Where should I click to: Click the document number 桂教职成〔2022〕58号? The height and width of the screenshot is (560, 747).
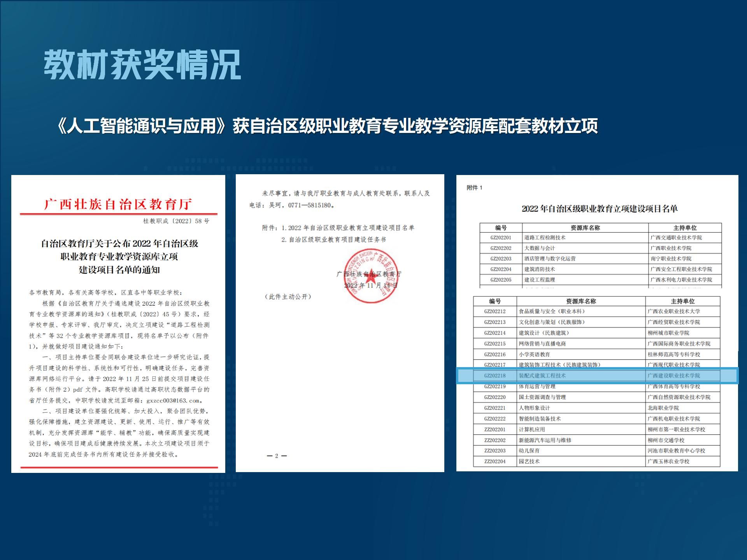tap(176, 221)
